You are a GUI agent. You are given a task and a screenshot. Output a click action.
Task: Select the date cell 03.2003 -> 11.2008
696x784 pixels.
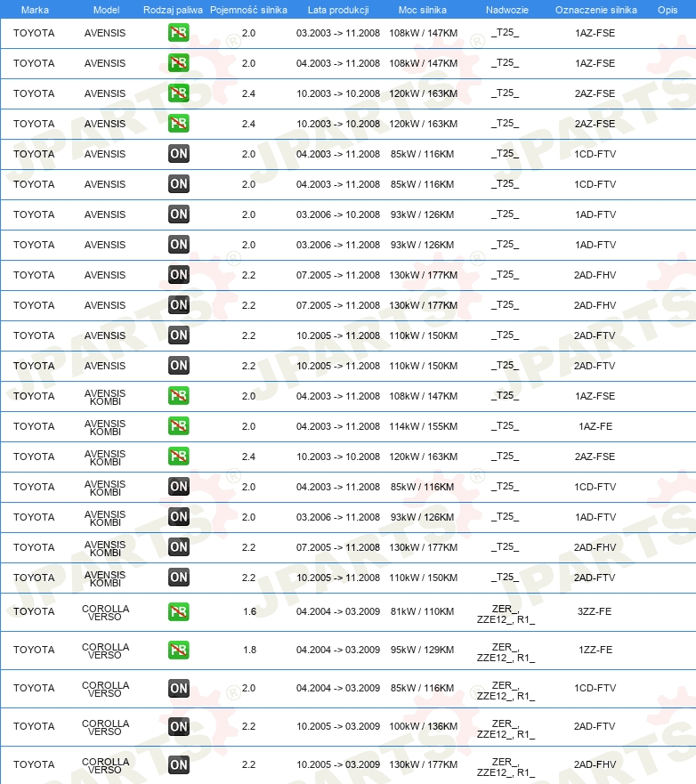tap(338, 33)
